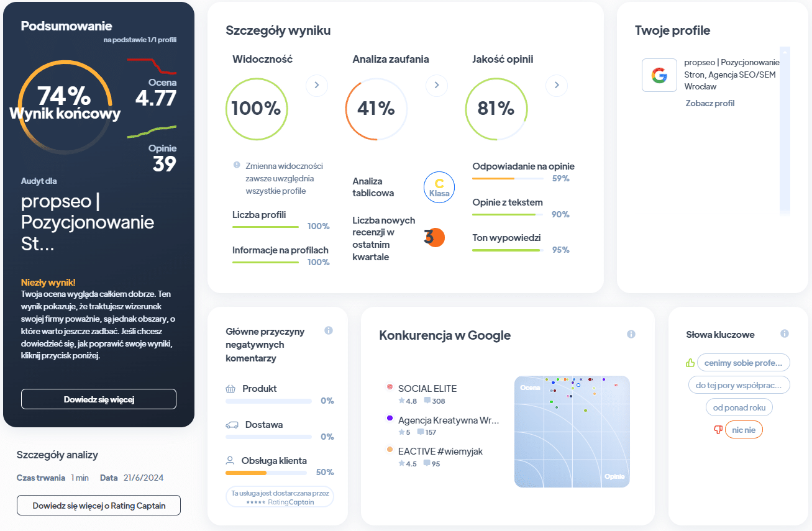Click Dowiedz się więcej o Rating Captain
Viewport: 812px width, 531px height.
99,506
